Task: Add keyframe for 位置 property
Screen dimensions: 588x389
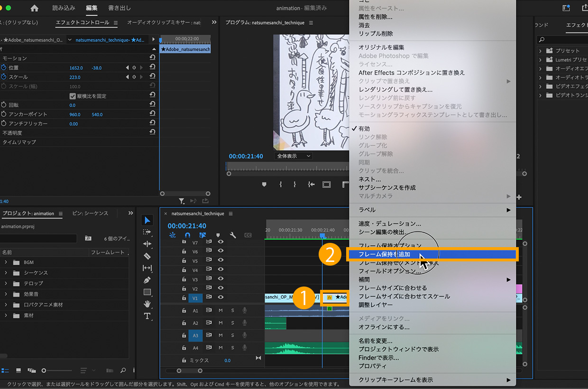Action: pyautogui.click(x=134, y=68)
